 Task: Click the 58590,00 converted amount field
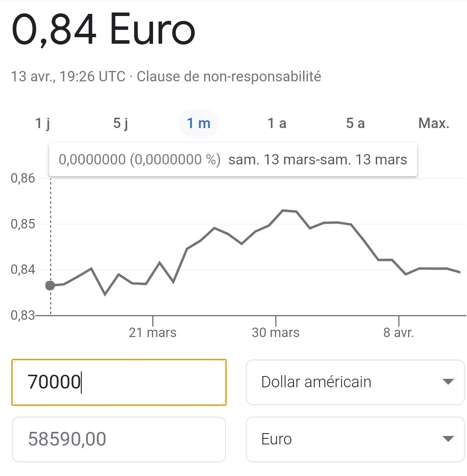(119, 439)
